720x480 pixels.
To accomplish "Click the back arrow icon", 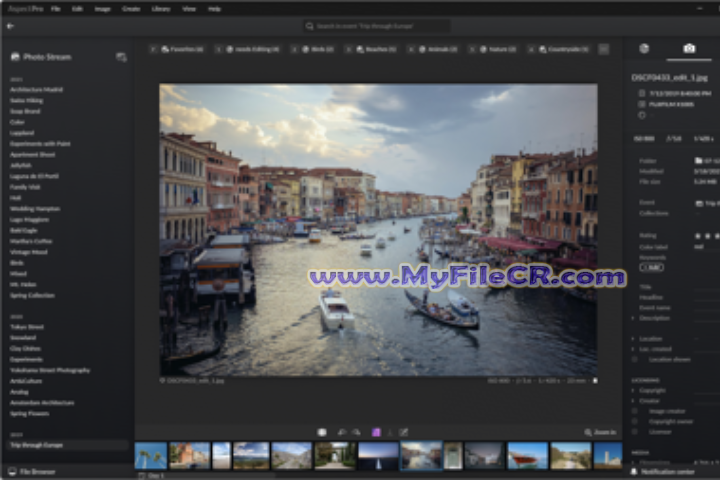I will click(10, 26).
